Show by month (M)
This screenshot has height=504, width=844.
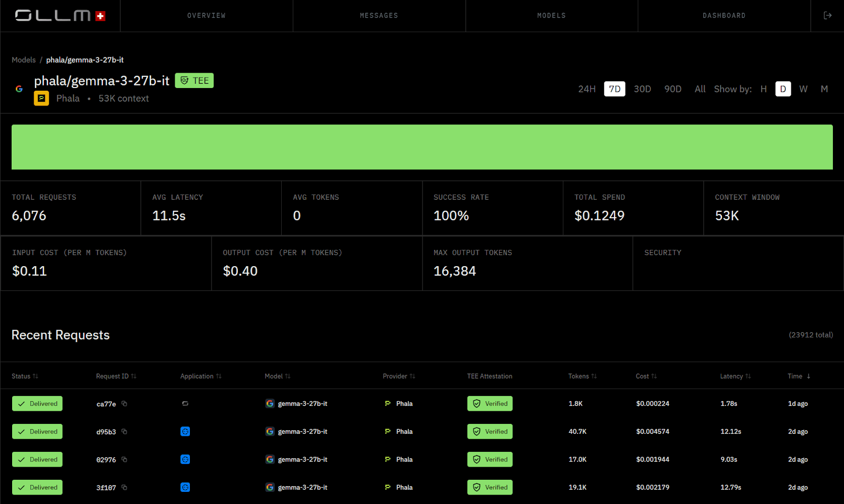pos(824,89)
